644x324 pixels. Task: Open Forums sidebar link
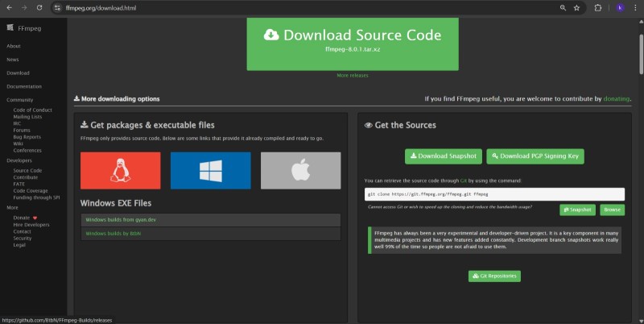[22, 131]
